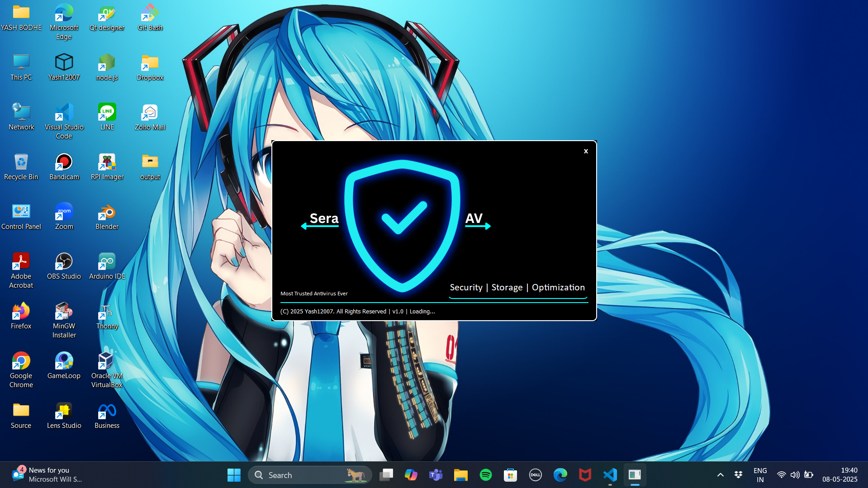Select the Network desktop icon
This screenshot has width=868, height=488.
pyautogui.click(x=21, y=118)
